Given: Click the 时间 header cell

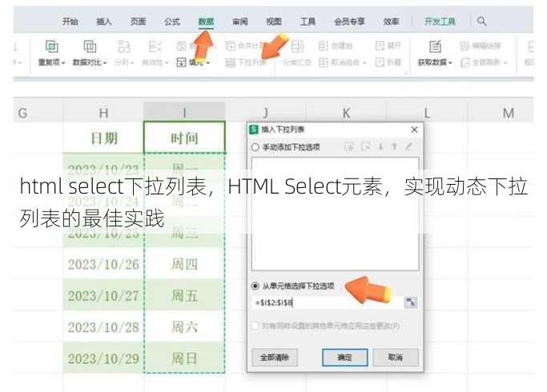Looking at the screenshot, I should point(184,138).
